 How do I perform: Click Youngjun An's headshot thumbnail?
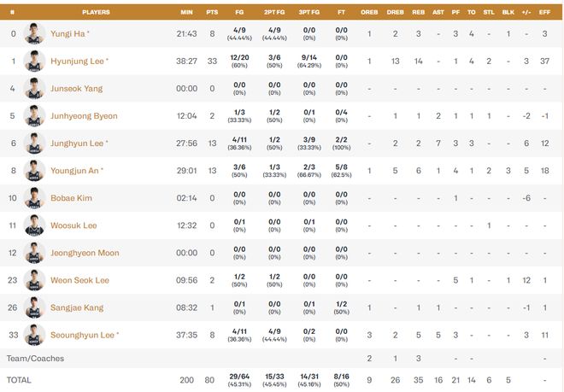point(34,171)
